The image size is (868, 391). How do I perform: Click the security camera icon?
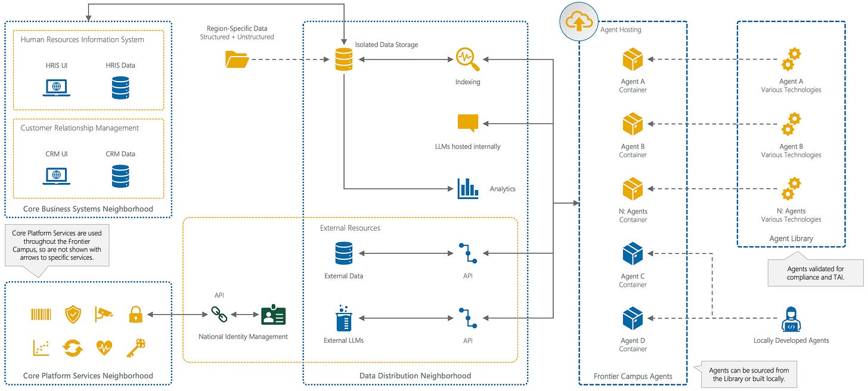(x=104, y=314)
